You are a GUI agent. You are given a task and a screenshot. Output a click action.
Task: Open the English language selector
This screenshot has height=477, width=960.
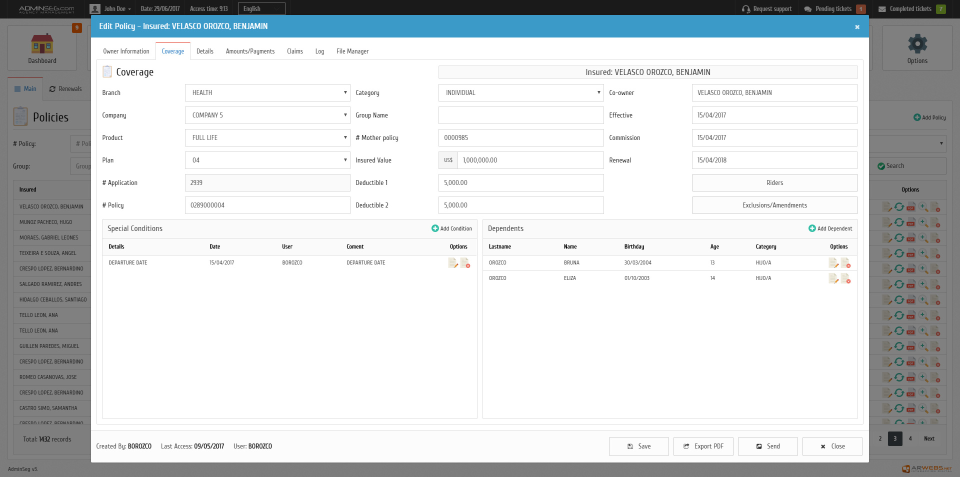click(x=262, y=9)
